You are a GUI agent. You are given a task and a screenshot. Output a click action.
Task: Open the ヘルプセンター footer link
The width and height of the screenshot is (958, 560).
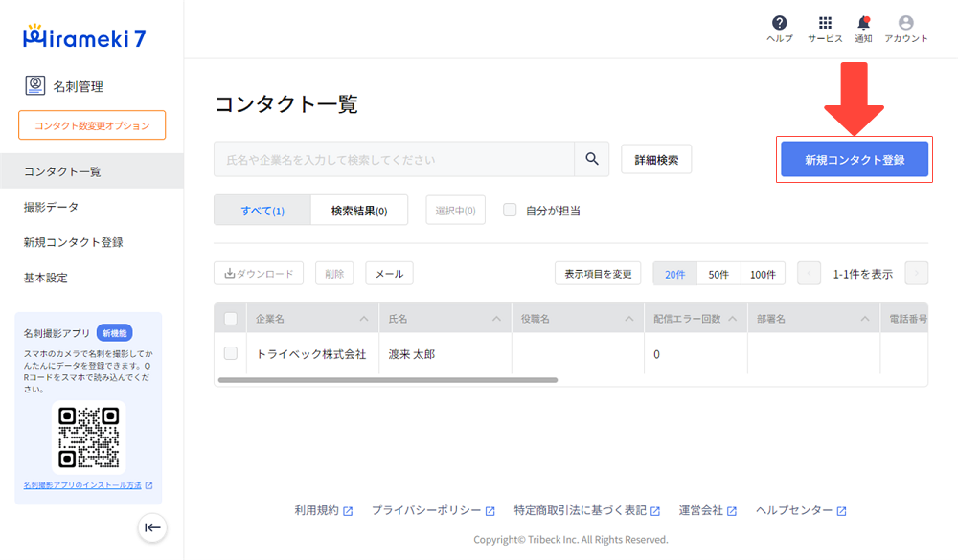click(x=794, y=510)
